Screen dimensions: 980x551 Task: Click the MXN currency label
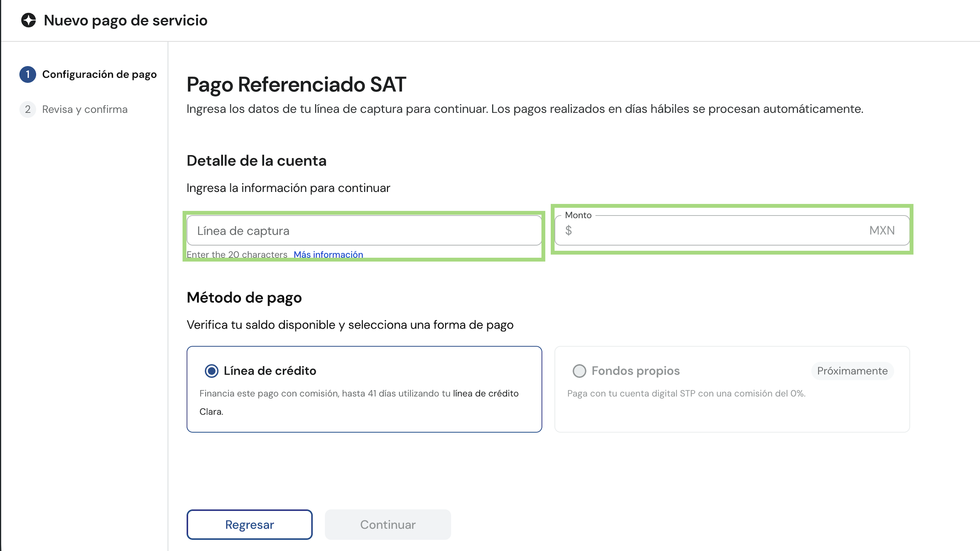tap(882, 231)
